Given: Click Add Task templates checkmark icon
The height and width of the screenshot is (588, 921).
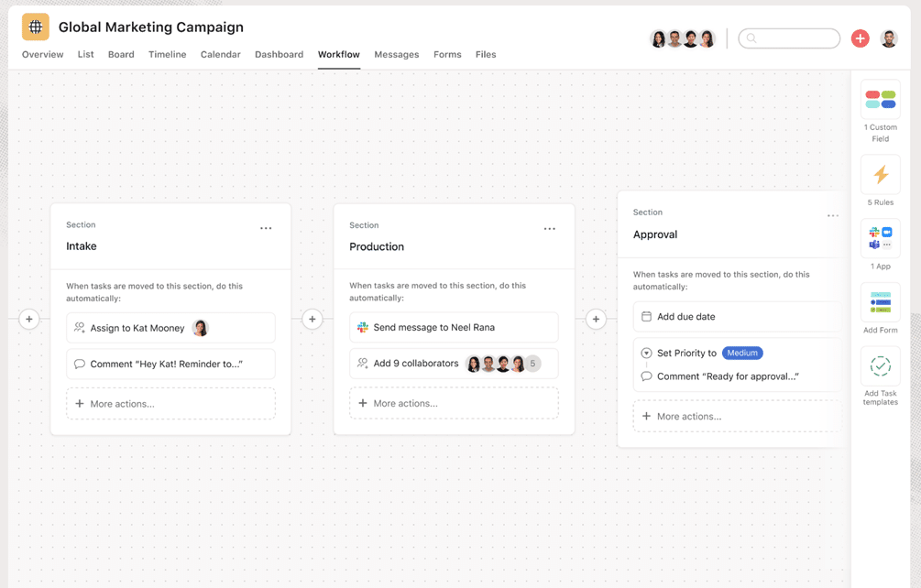Looking at the screenshot, I should 880,366.
